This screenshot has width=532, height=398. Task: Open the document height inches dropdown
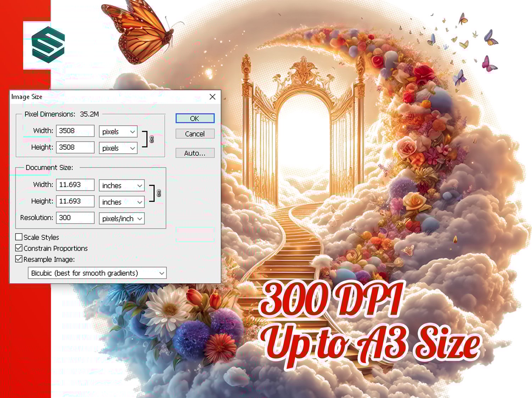click(122, 202)
